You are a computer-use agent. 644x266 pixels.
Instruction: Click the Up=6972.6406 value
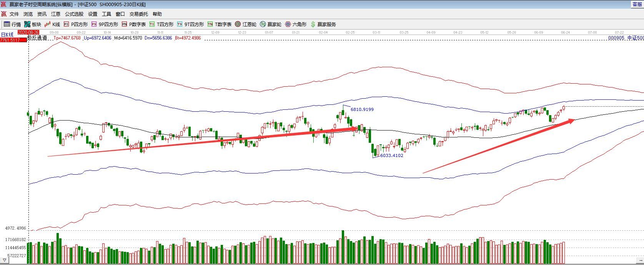[98, 38]
